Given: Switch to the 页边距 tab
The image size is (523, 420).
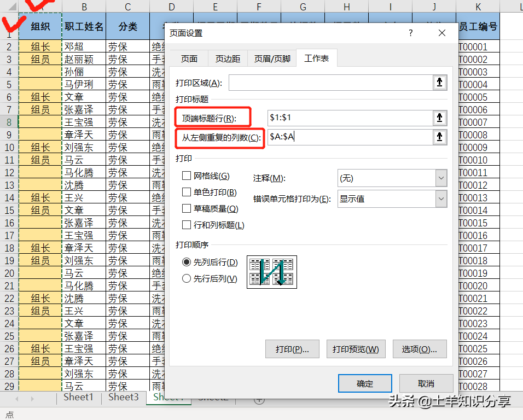Looking at the screenshot, I should tap(228, 59).
